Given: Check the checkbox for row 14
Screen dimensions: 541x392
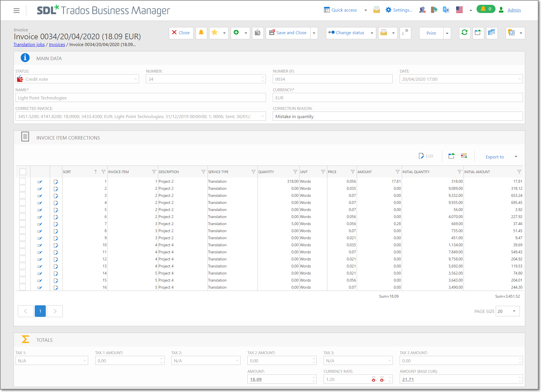Looking at the screenshot, I should [23, 273].
